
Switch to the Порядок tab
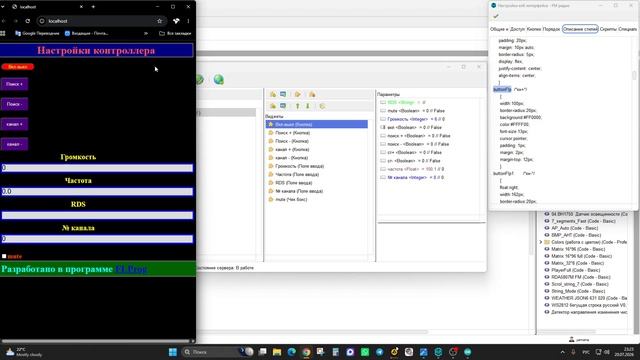(551, 29)
